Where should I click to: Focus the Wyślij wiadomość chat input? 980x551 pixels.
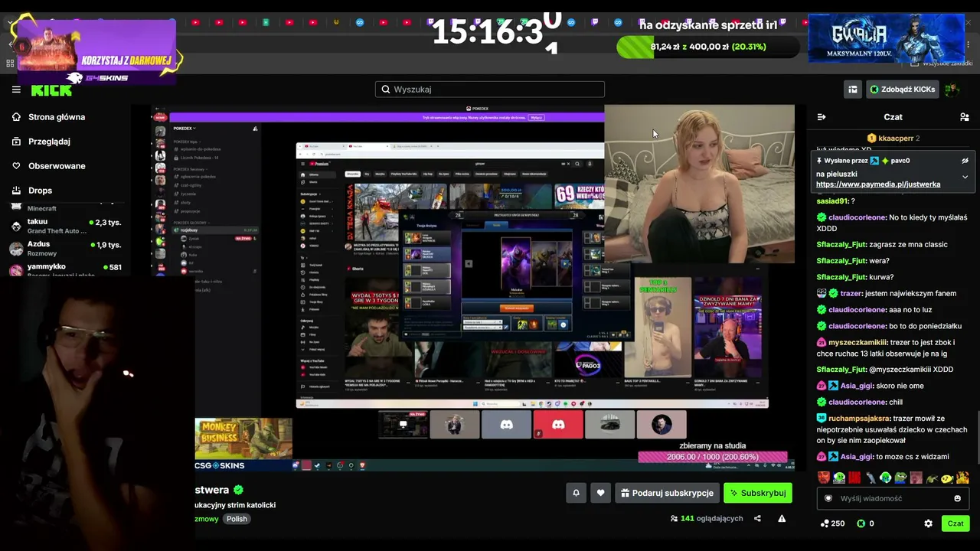tap(893, 498)
